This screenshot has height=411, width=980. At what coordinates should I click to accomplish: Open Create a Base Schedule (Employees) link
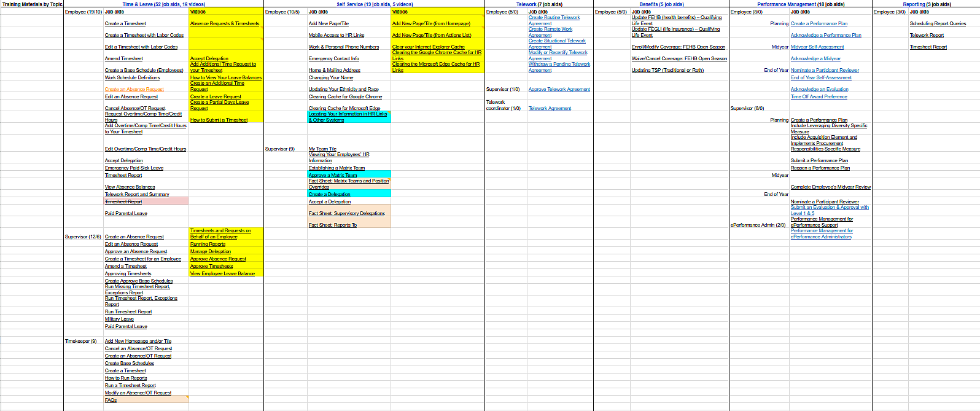tap(144, 71)
